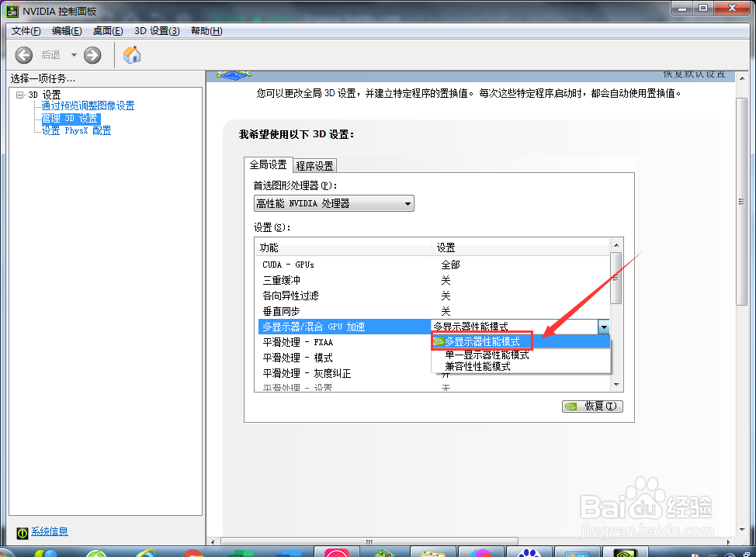Open the 帮助(H) menu
The width and height of the screenshot is (756, 557).
[x=206, y=31]
